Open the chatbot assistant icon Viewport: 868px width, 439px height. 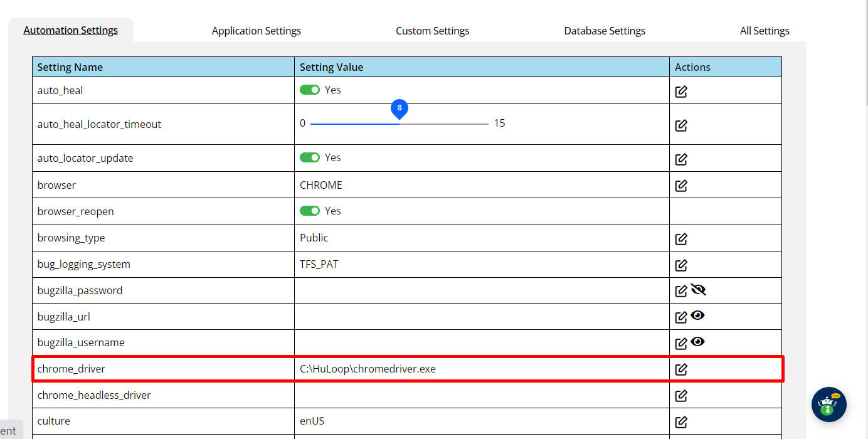tap(828, 405)
